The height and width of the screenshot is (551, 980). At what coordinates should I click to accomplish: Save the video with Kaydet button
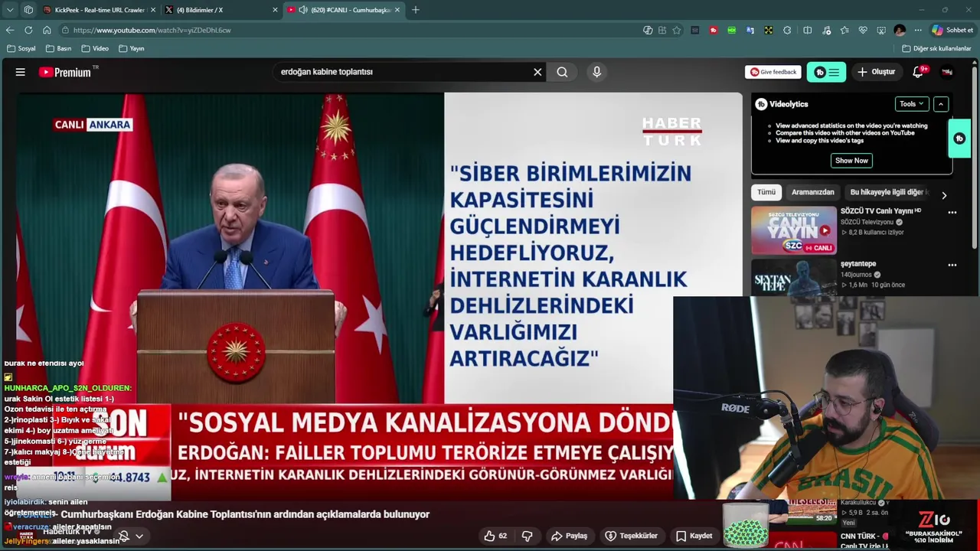point(694,536)
